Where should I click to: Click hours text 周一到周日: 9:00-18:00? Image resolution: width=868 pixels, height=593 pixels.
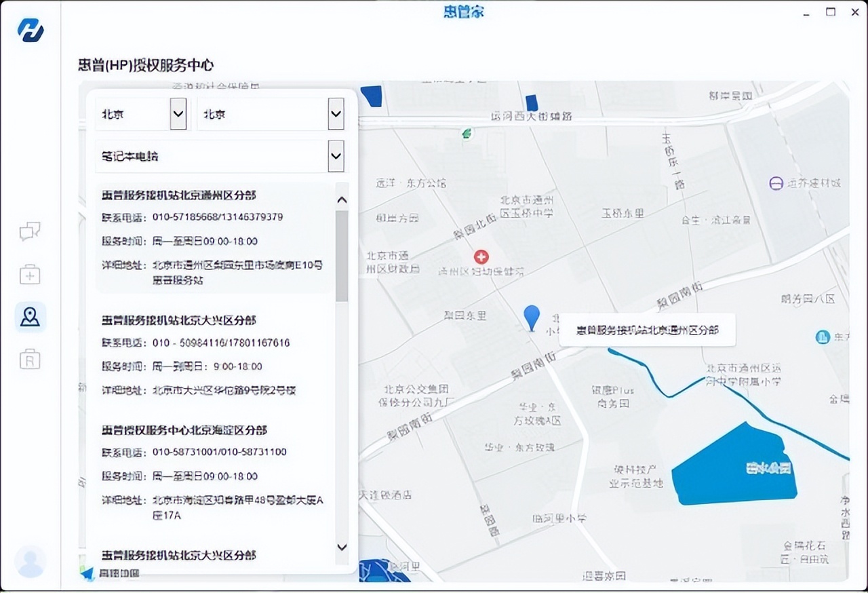pyautogui.click(x=208, y=366)
